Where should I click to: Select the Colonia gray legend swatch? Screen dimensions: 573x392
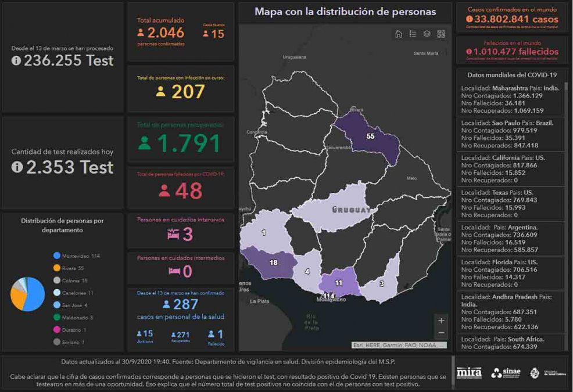(57, 280)
